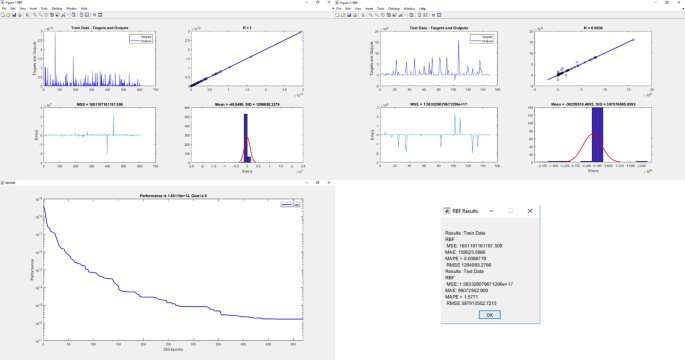Open Brush color dropdown arrow in Figure 1
Screen dimensions: 685x360
click(x=68, y=15)
